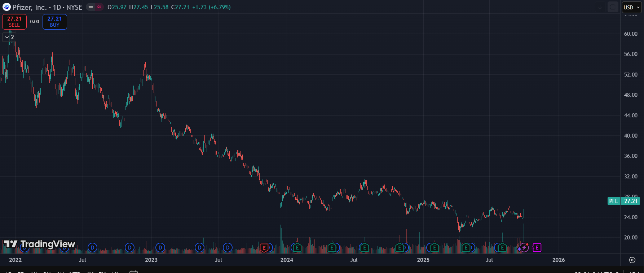Click the TradingView logo watermark
Viewport: 644px width, 273px height.
click(x=40, y=244)
